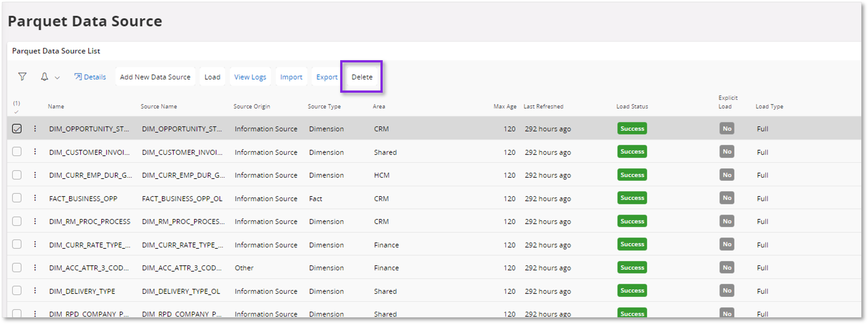Check the DIM_CUSTOMER_INVOI checkbox

pyautogui.click(x=17, y=151)
